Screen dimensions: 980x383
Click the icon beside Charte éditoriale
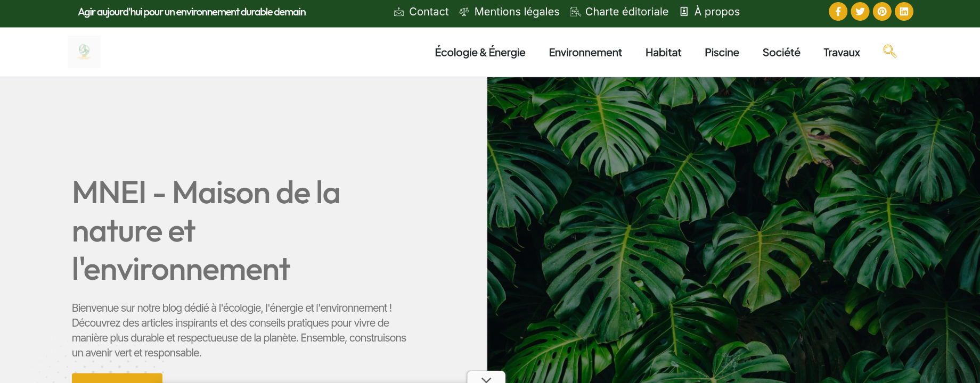point(575,12)
